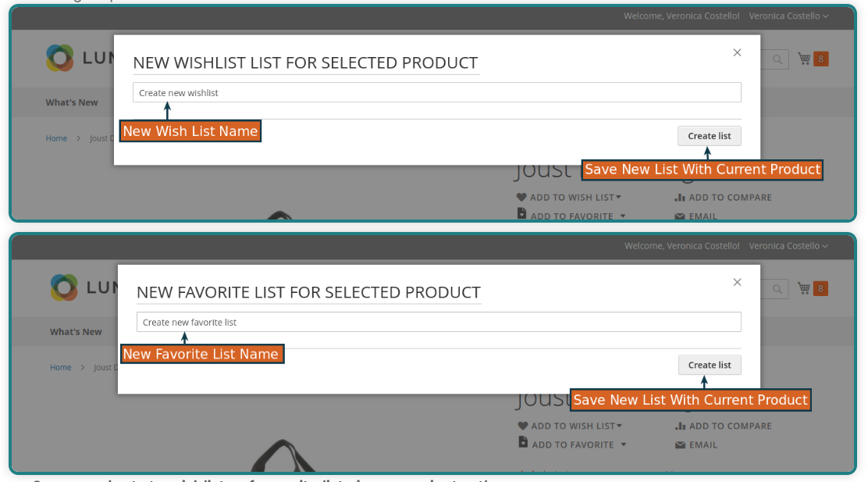Open Add to Favorite dropdown arrow, bottom
This screenshot has height=482, width=868.
(x=624, y=445)
